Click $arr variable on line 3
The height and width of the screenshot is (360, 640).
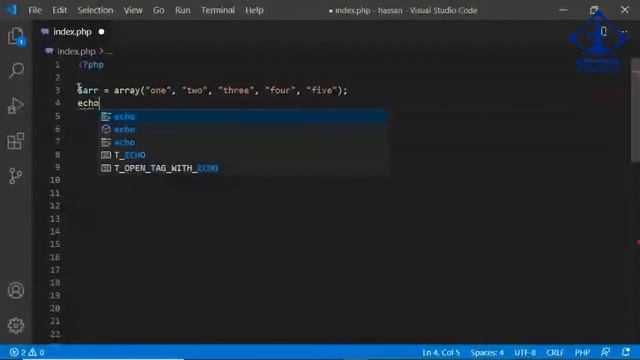tap(88, 90)
